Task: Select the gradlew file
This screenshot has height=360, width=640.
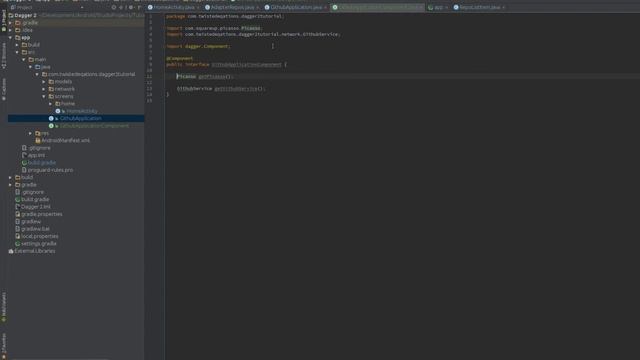Action: (x=31, y=221)
